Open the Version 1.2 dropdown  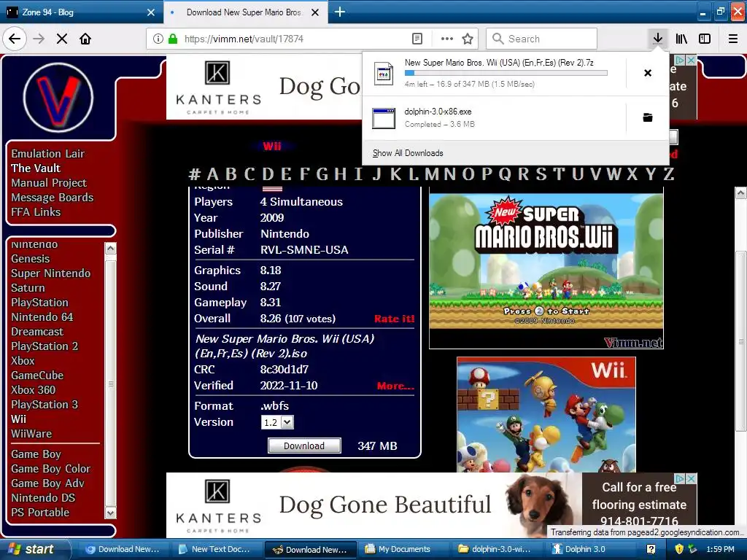(x=277, y=422)
